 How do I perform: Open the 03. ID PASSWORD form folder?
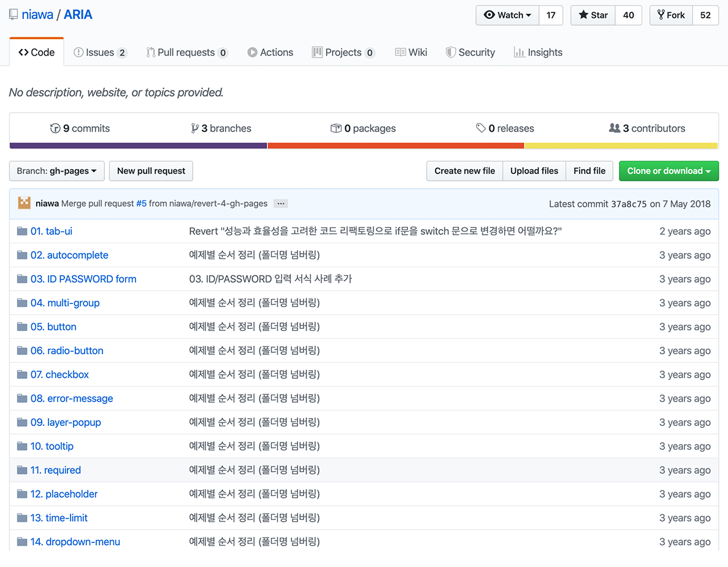pos(83,279)
